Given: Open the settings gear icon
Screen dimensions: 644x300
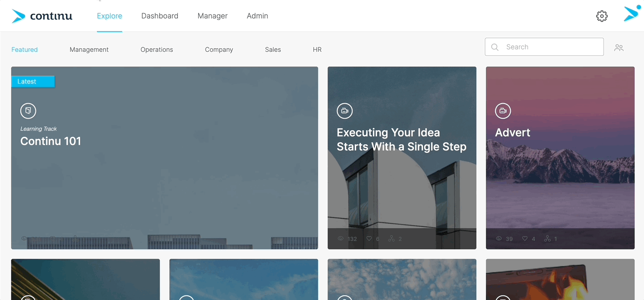Looking at the screenshot, I should coord(602,16).
